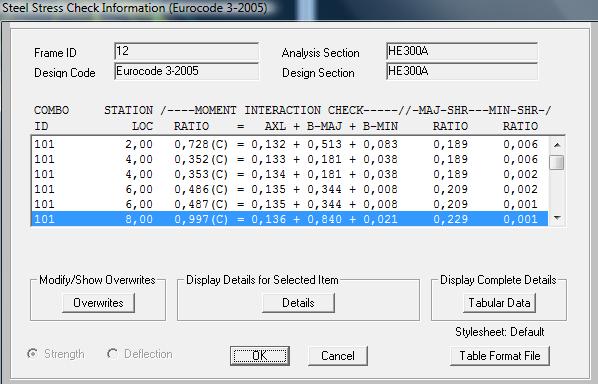Click the list scrollbar thumb
598x384 pixels.
click(x=557, y=162)
